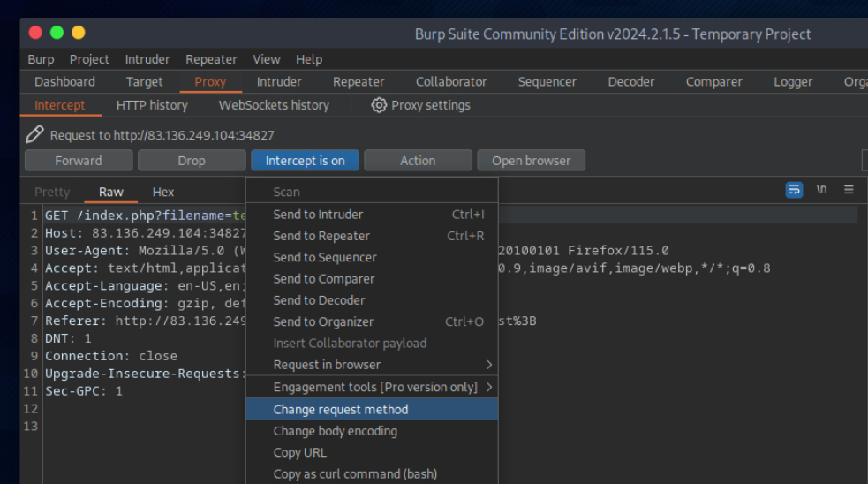868x484 pixels.
Task: Toggle off the Intercept is on button
Action: 305,161
